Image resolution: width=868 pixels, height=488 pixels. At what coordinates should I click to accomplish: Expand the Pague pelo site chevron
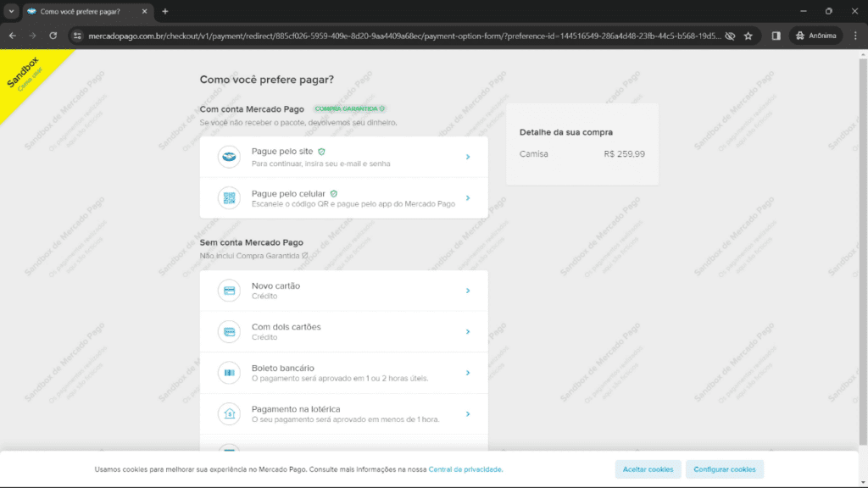tap(468, 157)
